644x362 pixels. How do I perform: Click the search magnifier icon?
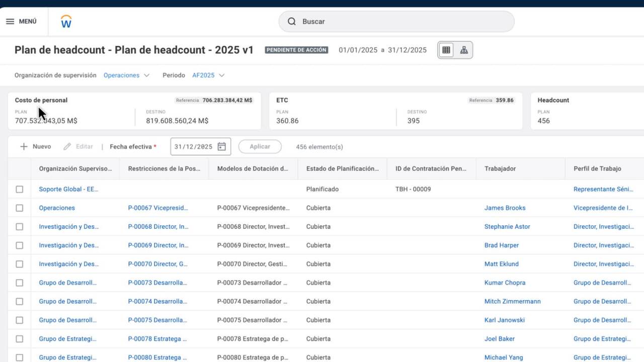point(291,22)
